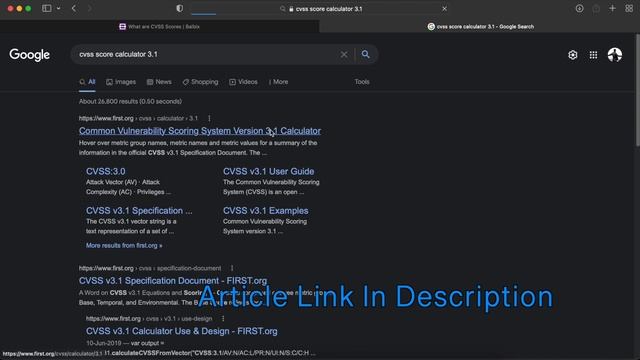Open Google quick settings gear
This screenshot has width=640, height=360.
573,55
